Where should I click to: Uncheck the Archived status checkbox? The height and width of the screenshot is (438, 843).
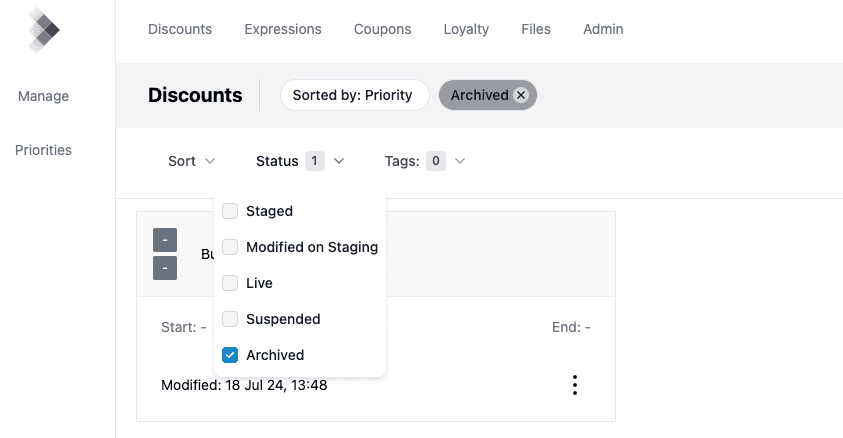230,355
